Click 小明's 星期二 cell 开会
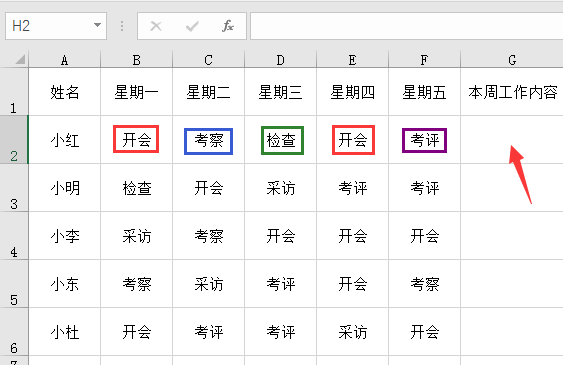Image resolution: width=563 pixels, height=365 pixels. click(209, 188)
